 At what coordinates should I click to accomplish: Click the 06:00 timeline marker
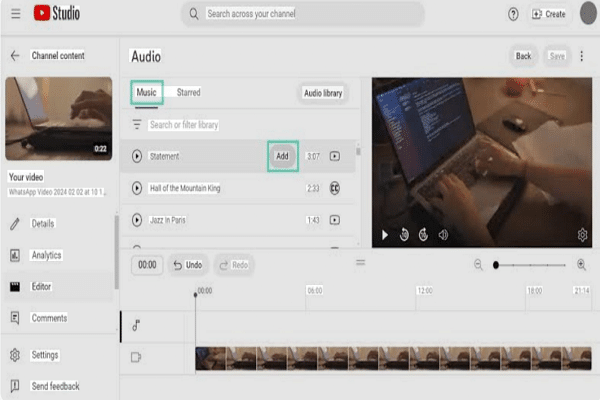pyautogui.click(x=315, y=291)
